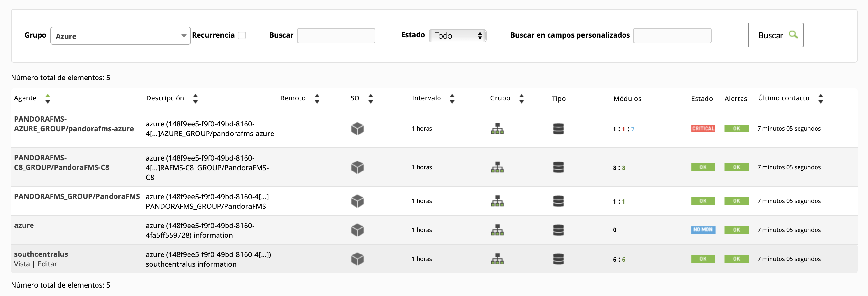Image resolution: width=868 pixels, height=296 pixels.
Task: Click description ending 4fa5ff559728) information
Action: coord(200,230)
